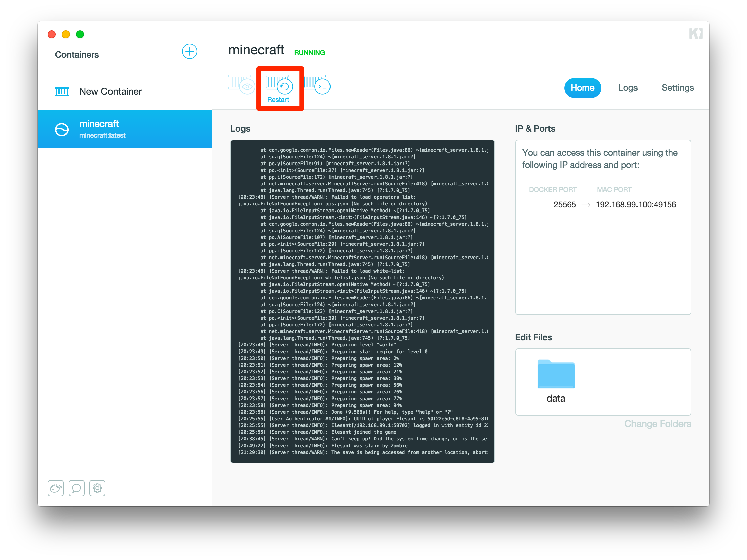This screenshot has width=747, height=560.
Task: Click the Docker port 25565 value
Action: coord(564,204)
